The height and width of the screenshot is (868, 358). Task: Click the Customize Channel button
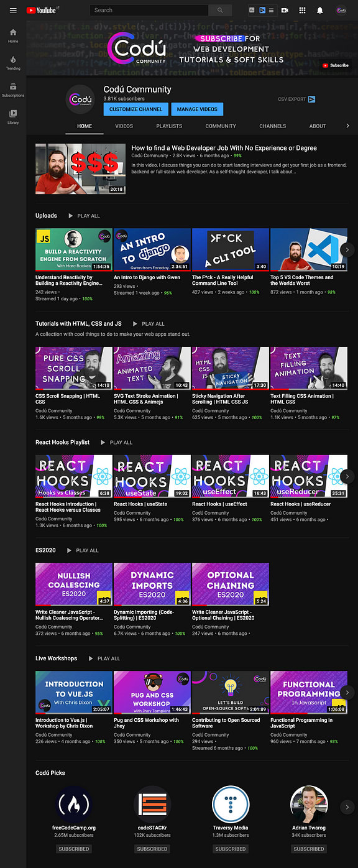(135, 109)
